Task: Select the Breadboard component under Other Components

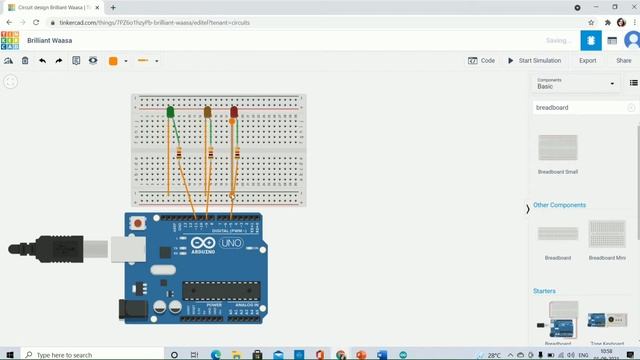Action: 558,233
